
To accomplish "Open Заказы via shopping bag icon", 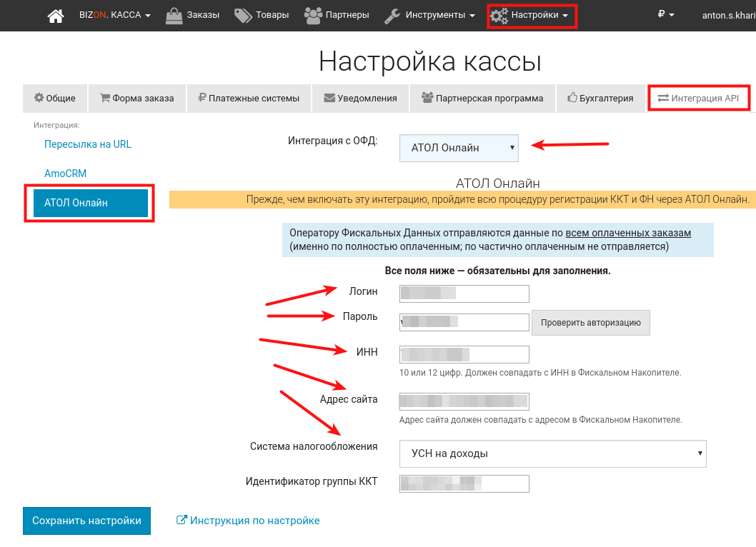I will click(174, 15).
